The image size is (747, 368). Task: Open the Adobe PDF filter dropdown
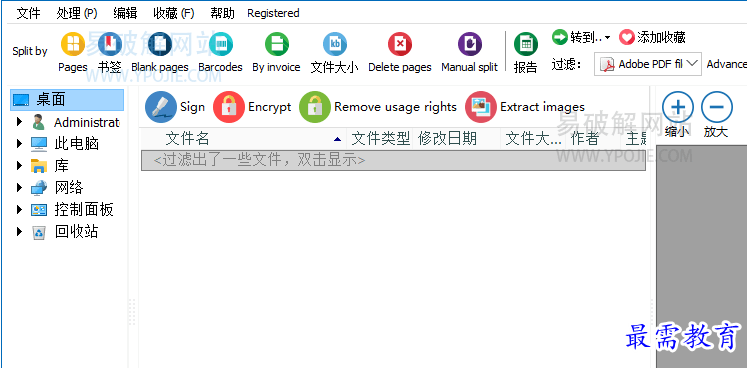(x=647, y=64)
